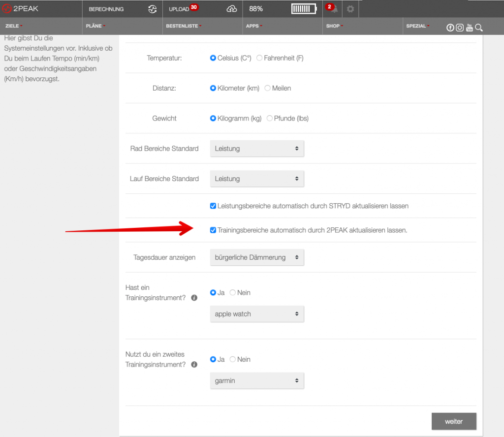Open Lauf Bereiche Standard dropdown
The width and height of the screenshot is (504, 437).
click(x=257, y=179)
